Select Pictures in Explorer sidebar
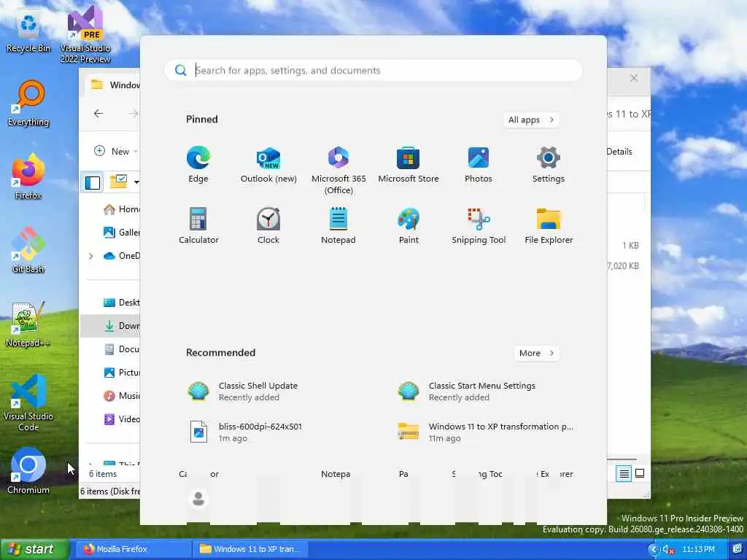The height and width of the screenshot is (560, 747). 122,373
